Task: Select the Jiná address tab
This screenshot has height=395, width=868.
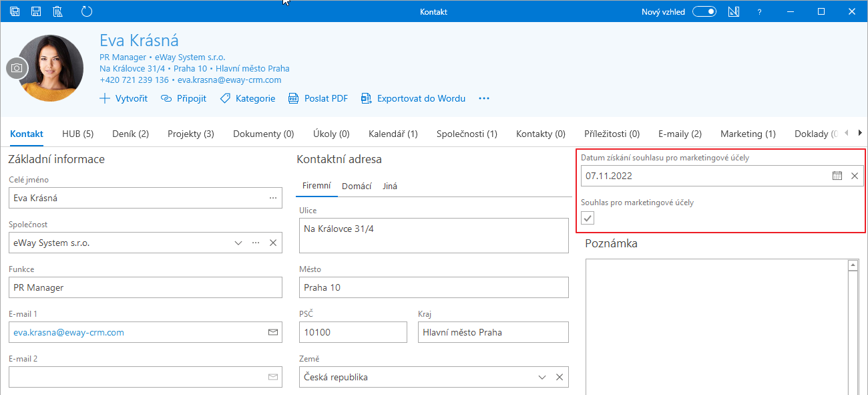Action: click(390, 186)
